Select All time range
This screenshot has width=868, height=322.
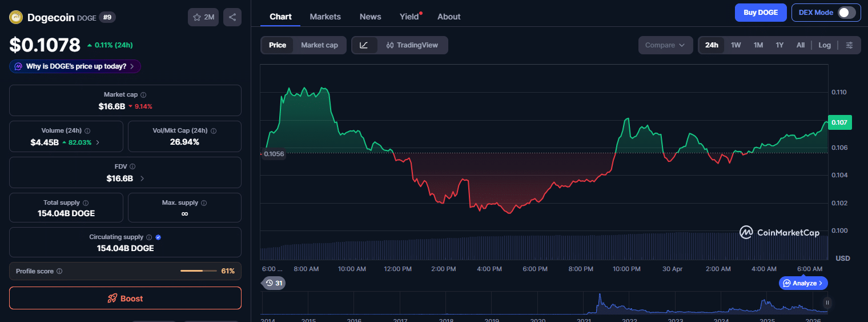click(x=801, y=45)
